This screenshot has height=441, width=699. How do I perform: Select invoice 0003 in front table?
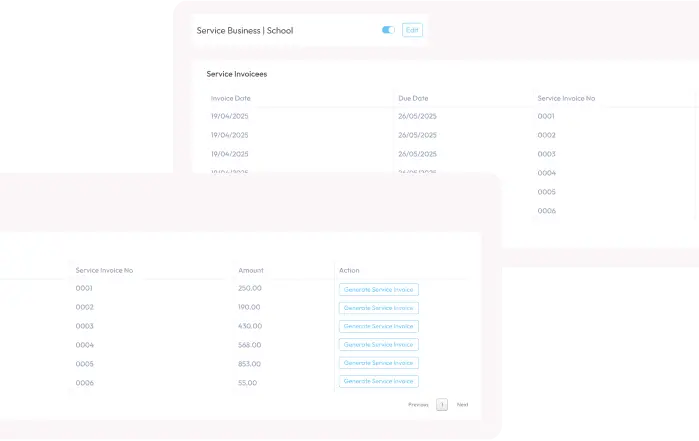click(x=84, y=326)
